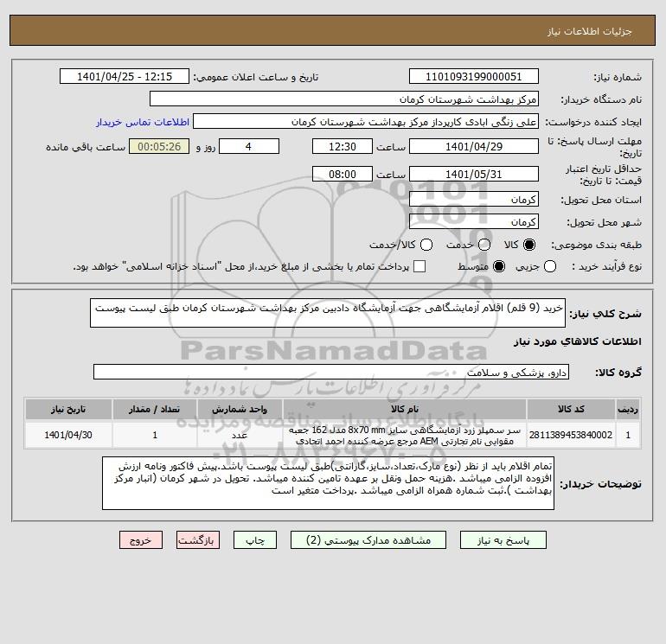Click the buyer name field مرکز بهداشت شهرستان کرمان
666x644 pixels.
click(344, 99)
